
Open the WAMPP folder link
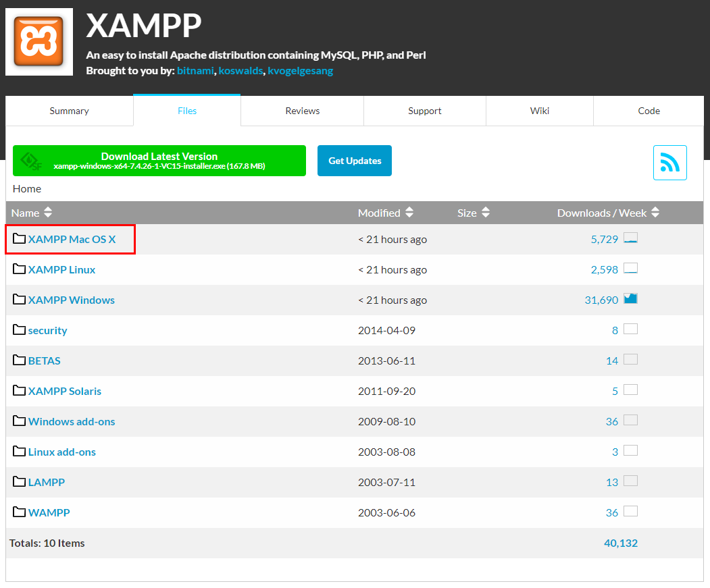pos(49,512)
